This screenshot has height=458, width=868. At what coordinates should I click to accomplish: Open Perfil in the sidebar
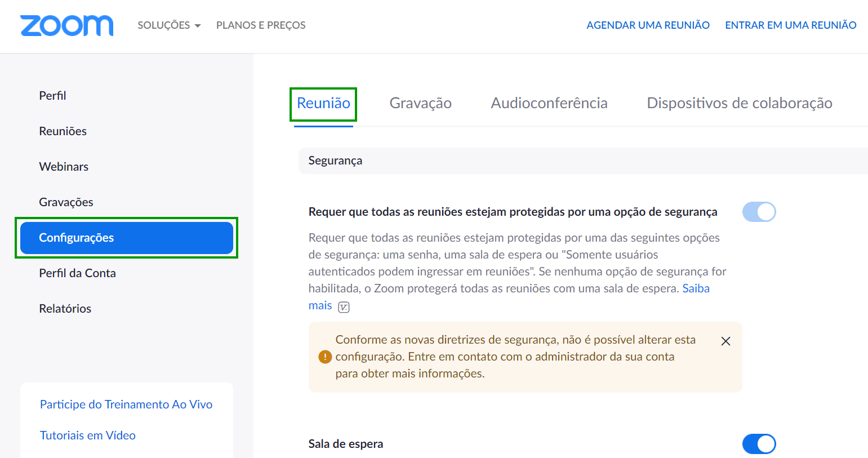coord(52,96)
